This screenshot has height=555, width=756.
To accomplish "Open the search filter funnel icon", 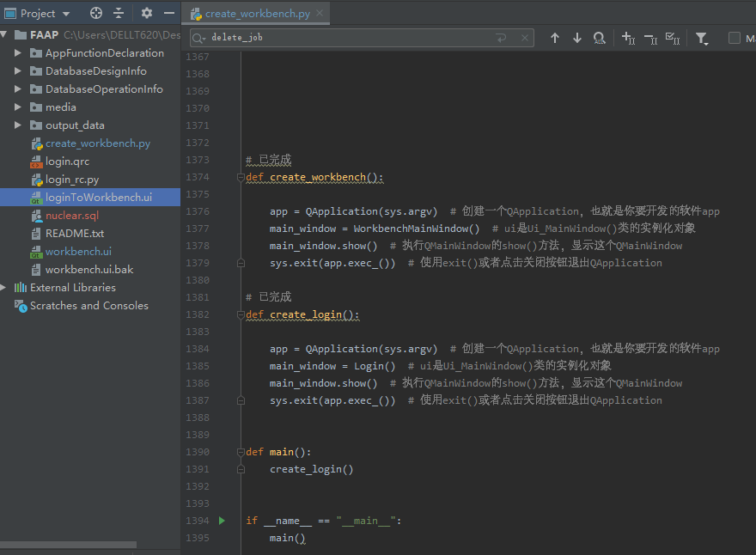I will coord(700,38).
